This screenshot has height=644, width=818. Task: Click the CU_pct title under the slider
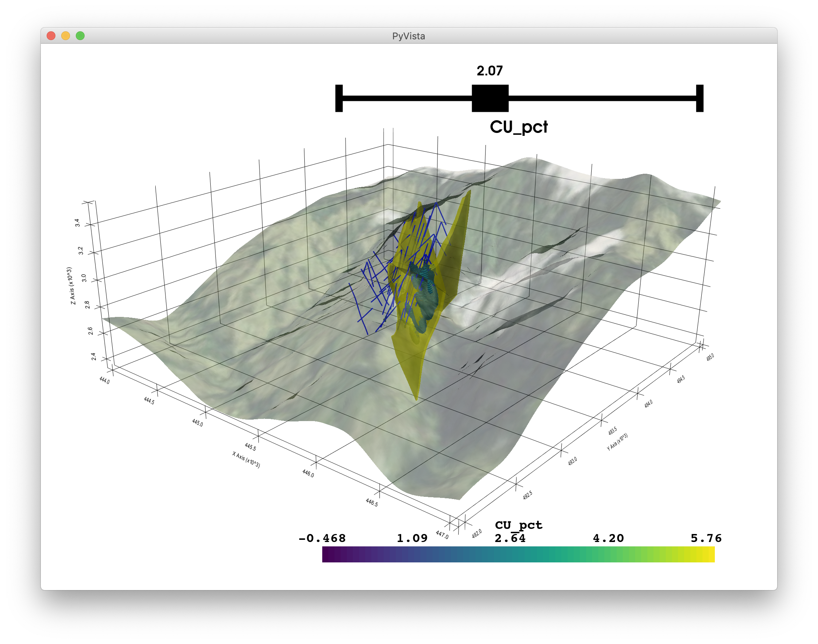(519, 127)
